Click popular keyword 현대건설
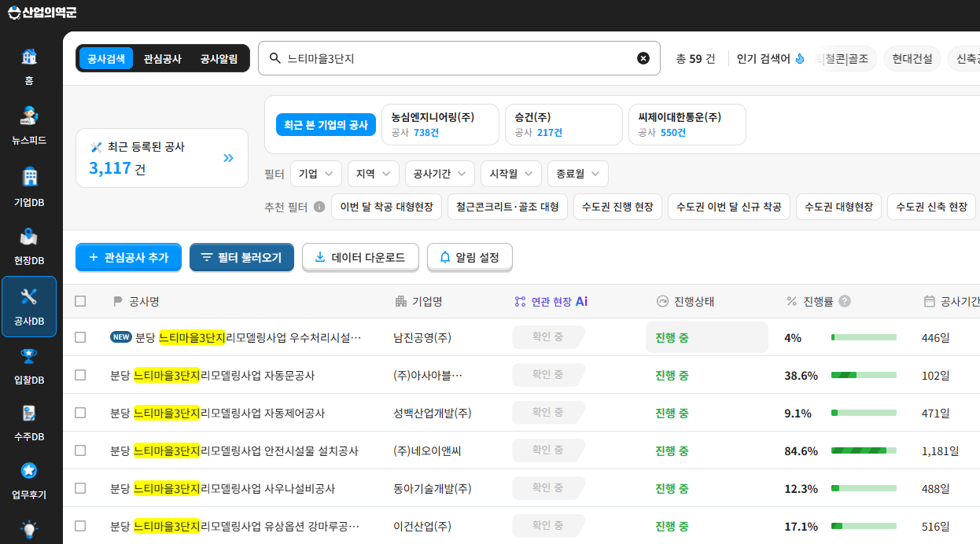 point(912,59)
